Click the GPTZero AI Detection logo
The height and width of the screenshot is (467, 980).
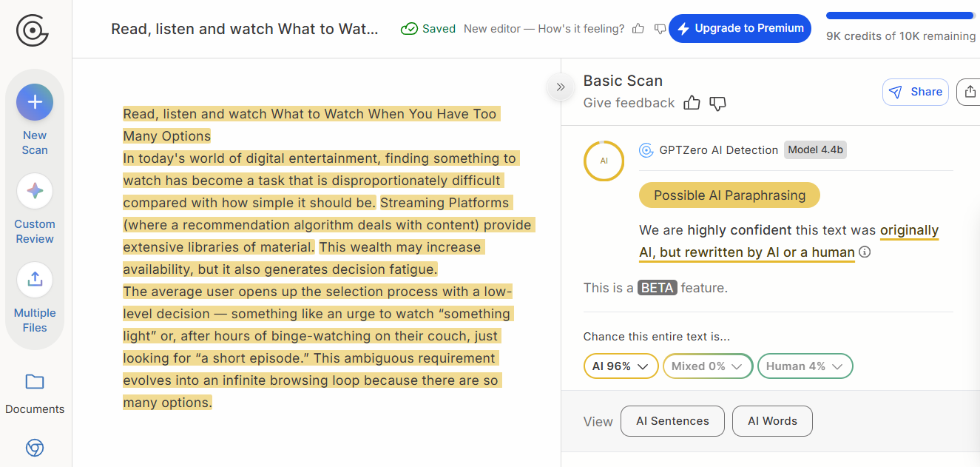[x=646, y=150]
